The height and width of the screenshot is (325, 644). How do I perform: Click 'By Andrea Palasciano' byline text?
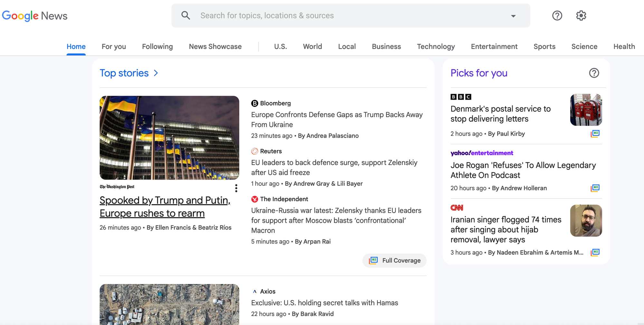pyautogui.click(x=328, y=136)
